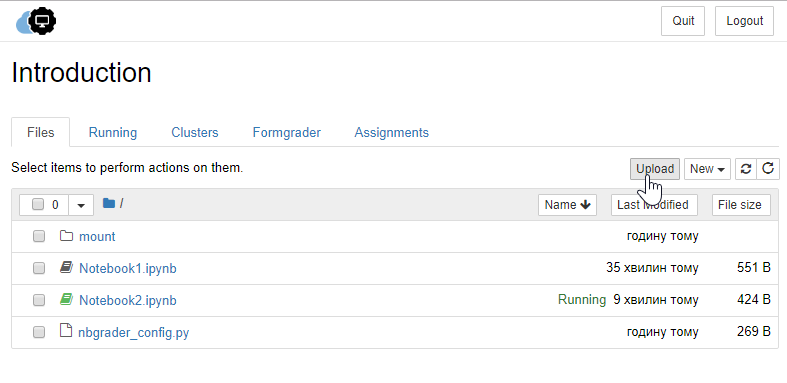The height and width of the screenshot is (383, 787).
Task: Click the cloud logo icon at top left
Action: 36,21
